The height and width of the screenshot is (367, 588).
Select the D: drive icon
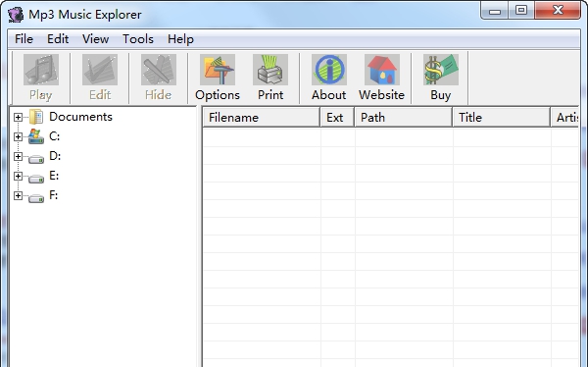coord(36,159)
